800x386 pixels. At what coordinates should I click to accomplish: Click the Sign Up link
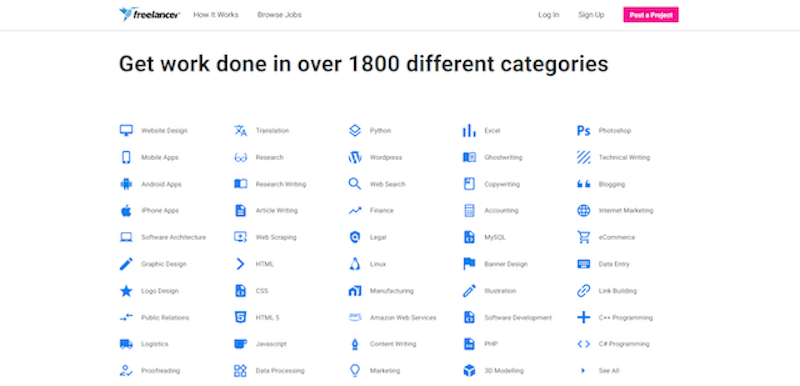pyautogui.click(x=591, y=15)
